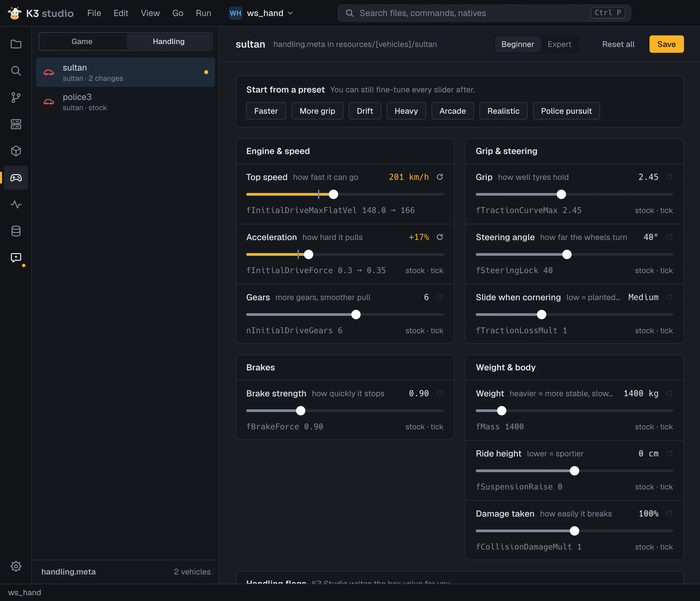
Task: Apply the Faster preset
Action: pyautogui.click(x=266, y=111)
